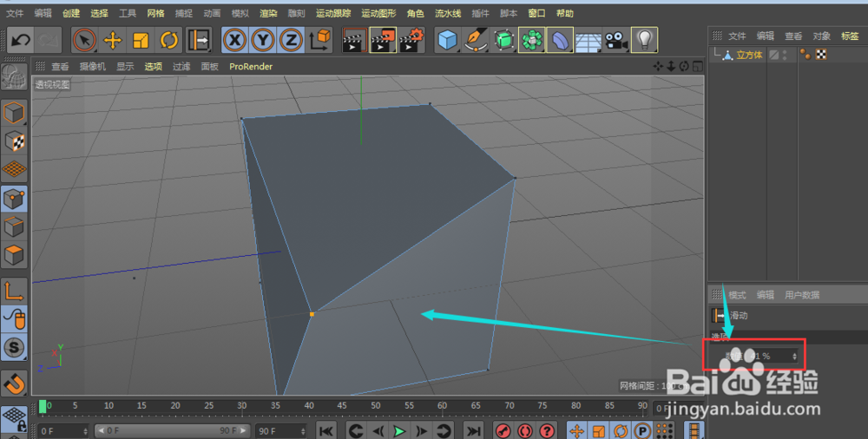Open viewport 摄像机 menu

[x=93, y=67]
